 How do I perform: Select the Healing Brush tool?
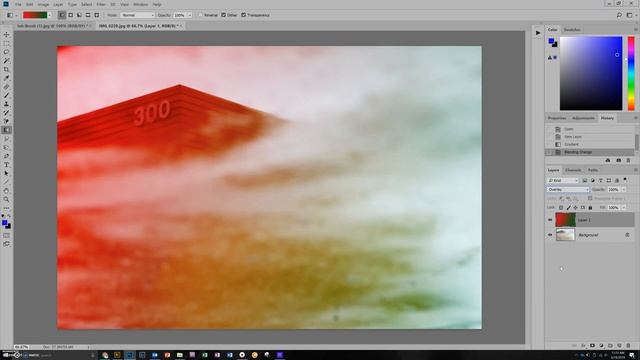pyautogui.click(x=6, y=87)
